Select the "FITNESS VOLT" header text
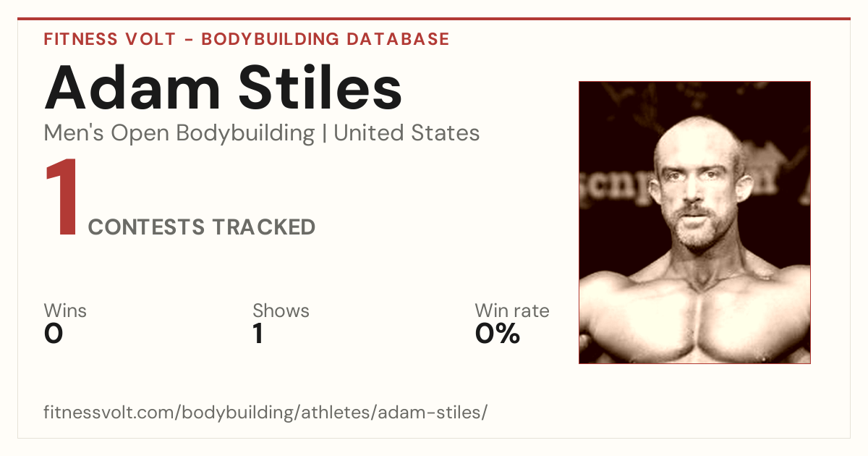This screenshot has height=456, width=868. (109, 39)
